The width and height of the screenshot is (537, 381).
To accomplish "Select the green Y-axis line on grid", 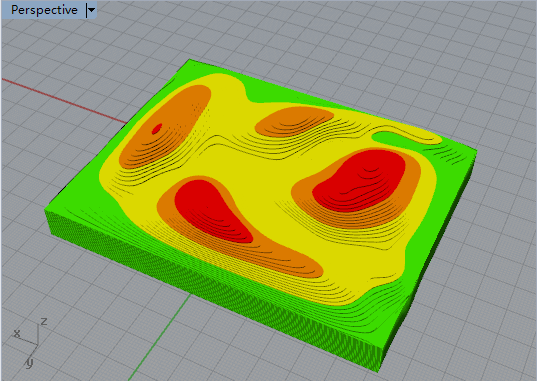I will [x=159, y=337].
